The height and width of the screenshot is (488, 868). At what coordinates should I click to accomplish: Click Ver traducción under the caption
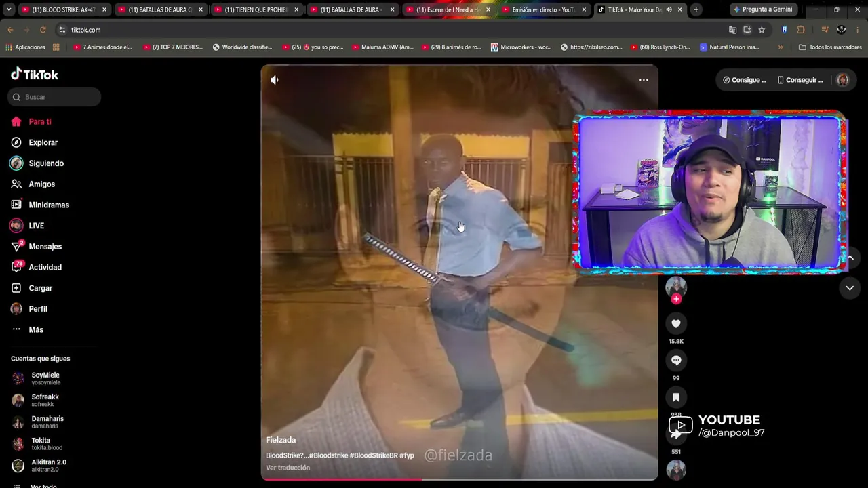[x=288, y=468]
